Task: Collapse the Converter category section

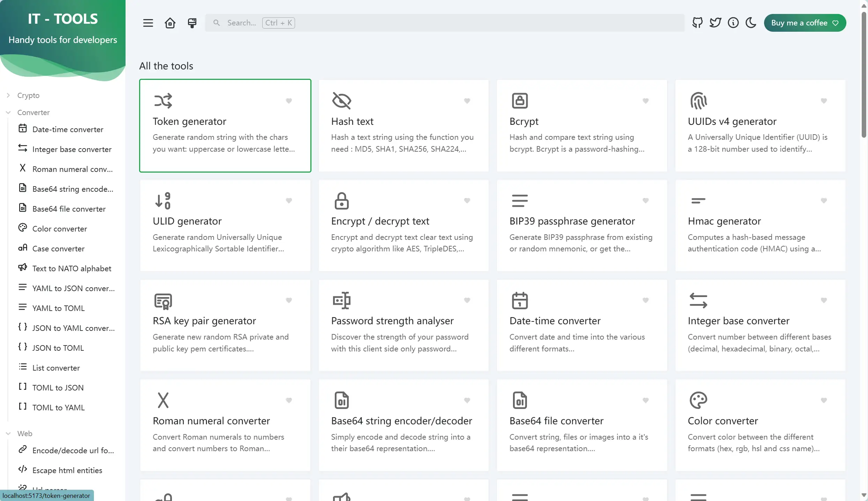Action: pyautogui.click(x=33, y=112)
